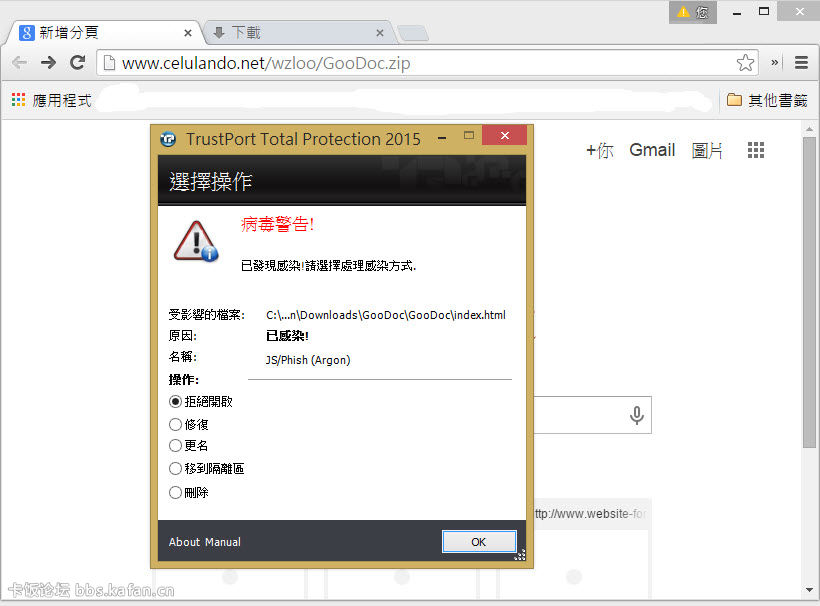This screenshot has width=820, height=606.
Task: Open a new tab with the new-tab button
Action: [413, 33]
